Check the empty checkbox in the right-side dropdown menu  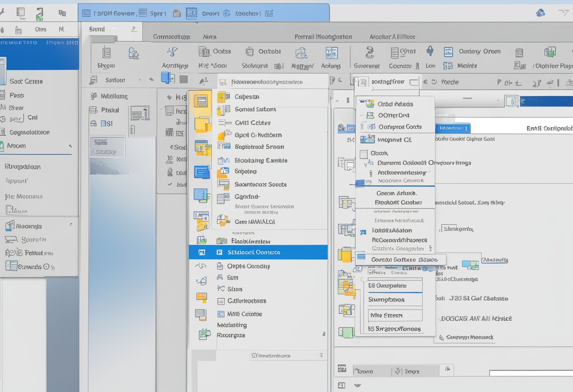coord(364,153)
